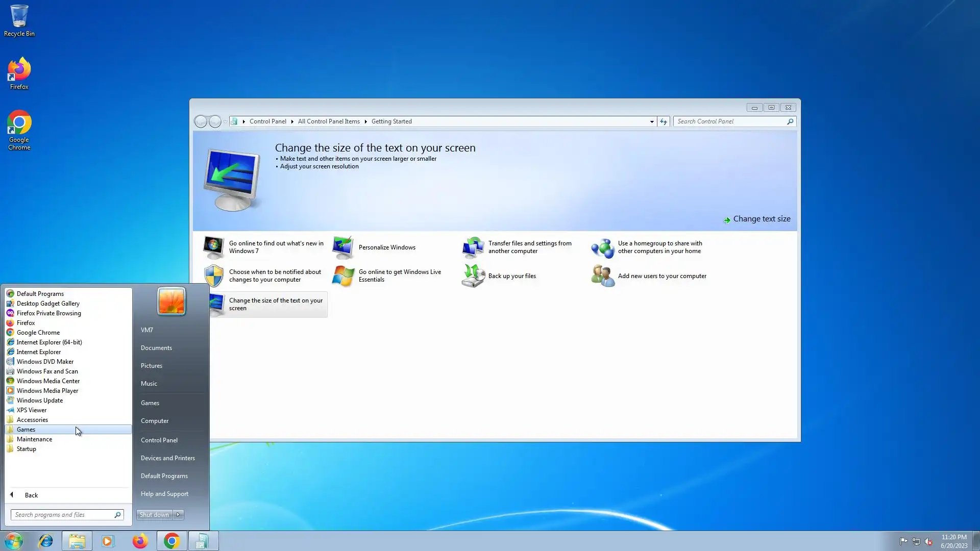Screen dimensions: 980x551
Task: Click the Change text size link
Action: pyautogui.click(x=761, y=219)
